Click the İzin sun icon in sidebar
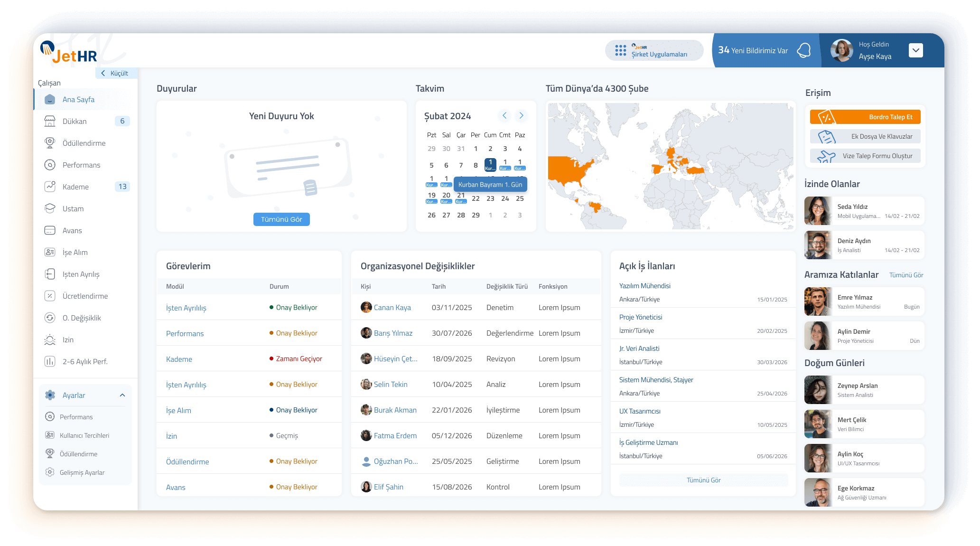The width and height of the screenshot is (980, 546). [x=50, y=339]
